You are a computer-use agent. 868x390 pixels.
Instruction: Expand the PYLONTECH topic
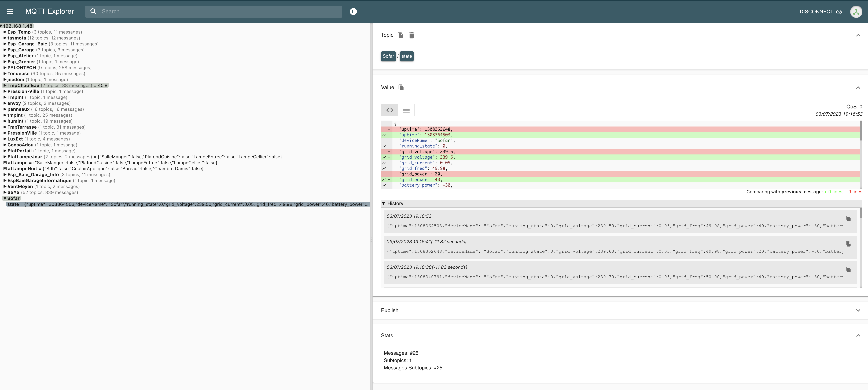click(5, 68)
